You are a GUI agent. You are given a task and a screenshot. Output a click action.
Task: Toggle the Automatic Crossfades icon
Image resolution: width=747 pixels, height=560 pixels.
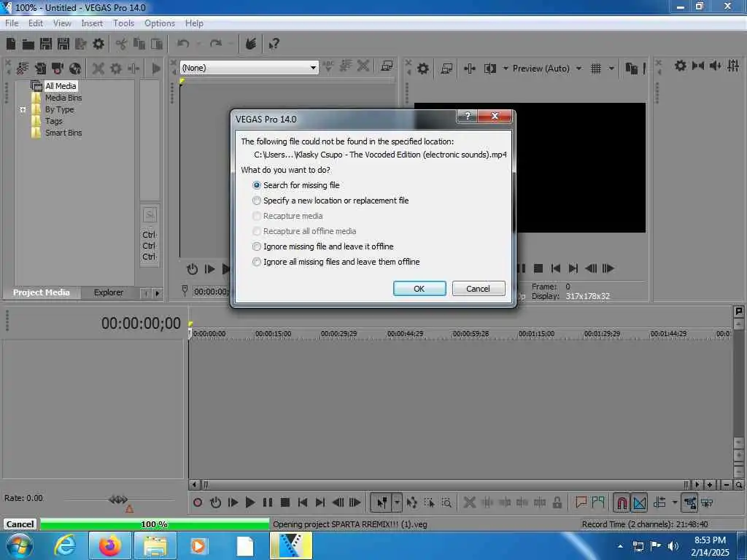coord(639,502)
